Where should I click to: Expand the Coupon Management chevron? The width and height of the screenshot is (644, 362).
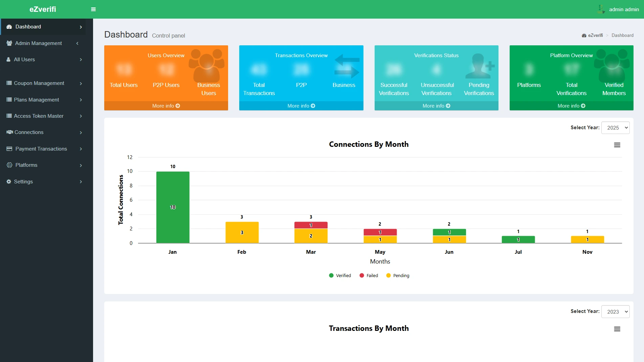[81, 84]
